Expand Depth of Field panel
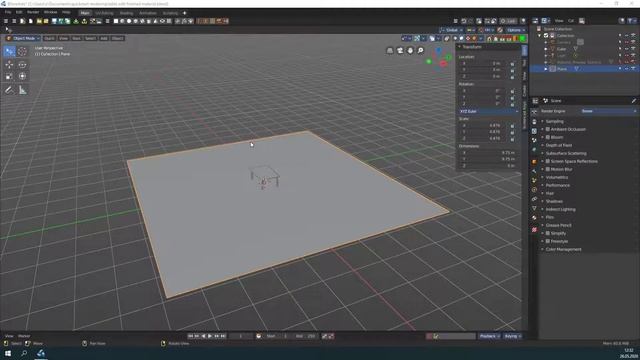This screenshot has width=640, height=360. click(x=558, y=145)
